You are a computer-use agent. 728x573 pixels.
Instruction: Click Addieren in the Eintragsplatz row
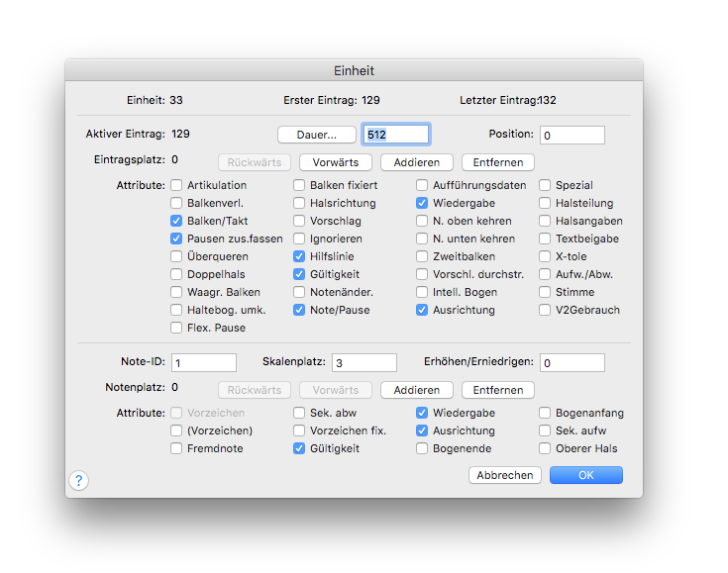click(x=416, y=162)
